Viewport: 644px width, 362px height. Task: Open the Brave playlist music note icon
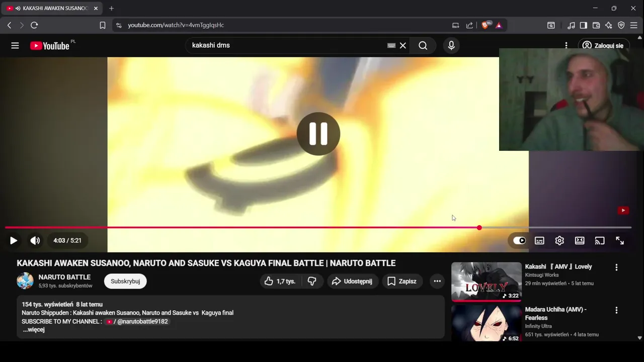click(571, 25)
